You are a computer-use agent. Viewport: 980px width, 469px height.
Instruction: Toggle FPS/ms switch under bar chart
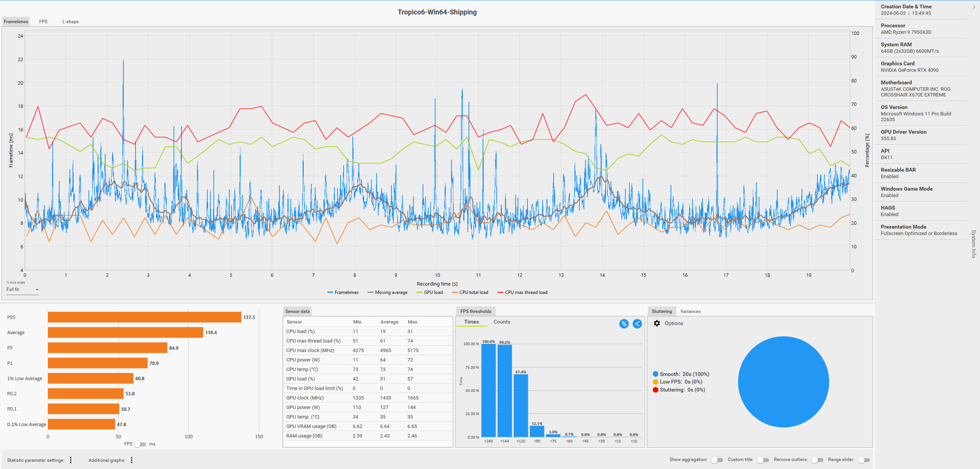tap(140, 444)
